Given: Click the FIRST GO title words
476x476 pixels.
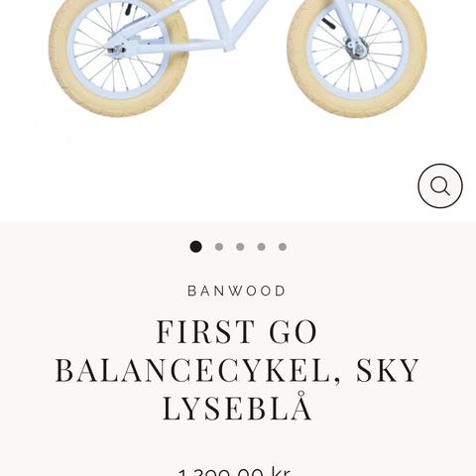Looking at the screenshot, I should coord(237,331).
